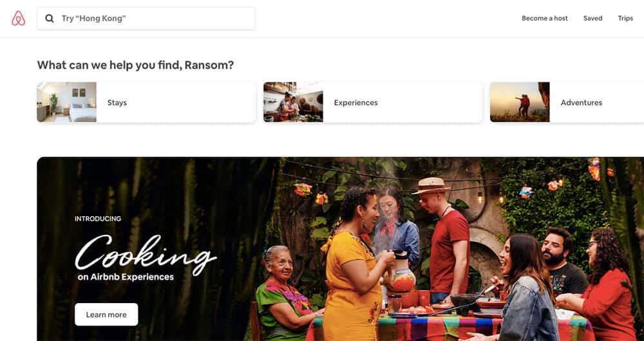Click the Adventures label text
The height and width of the screenshot is (341, 644).
tap(581, 102)
